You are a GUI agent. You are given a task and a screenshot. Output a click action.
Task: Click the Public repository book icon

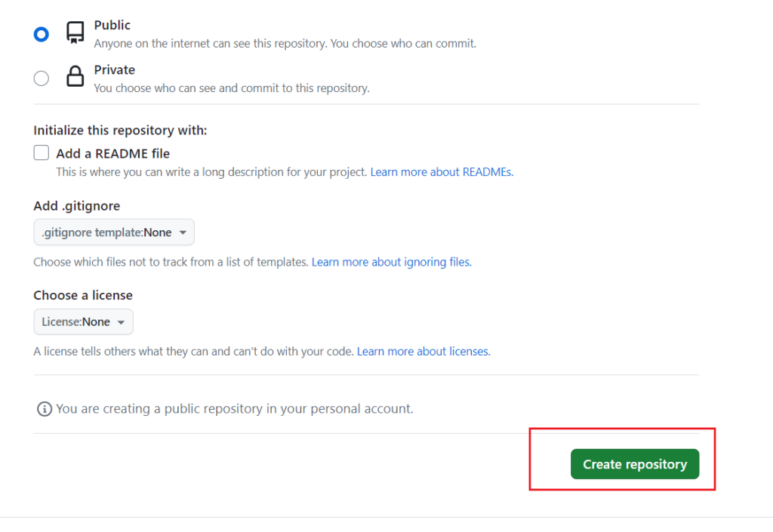75,32
